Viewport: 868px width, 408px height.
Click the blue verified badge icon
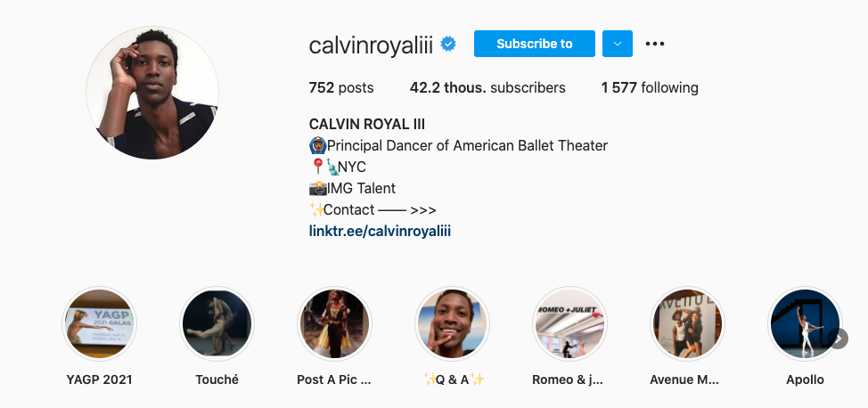[448, 45]
